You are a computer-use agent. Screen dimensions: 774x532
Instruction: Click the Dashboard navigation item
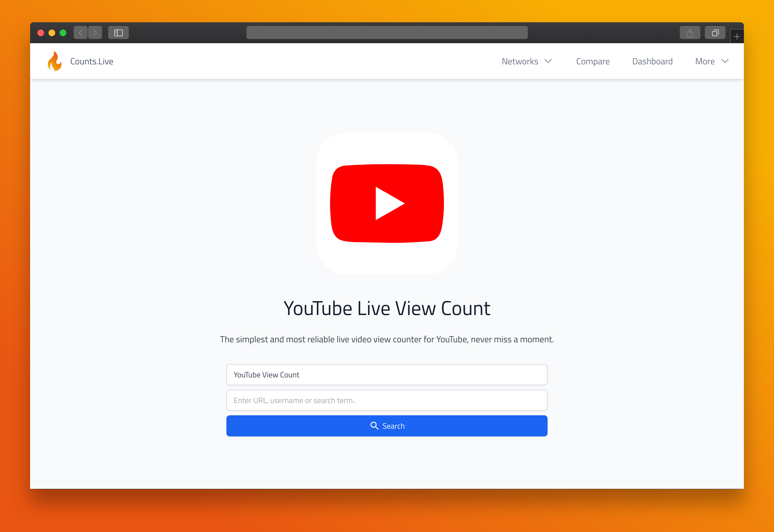(x=652, y=61)
